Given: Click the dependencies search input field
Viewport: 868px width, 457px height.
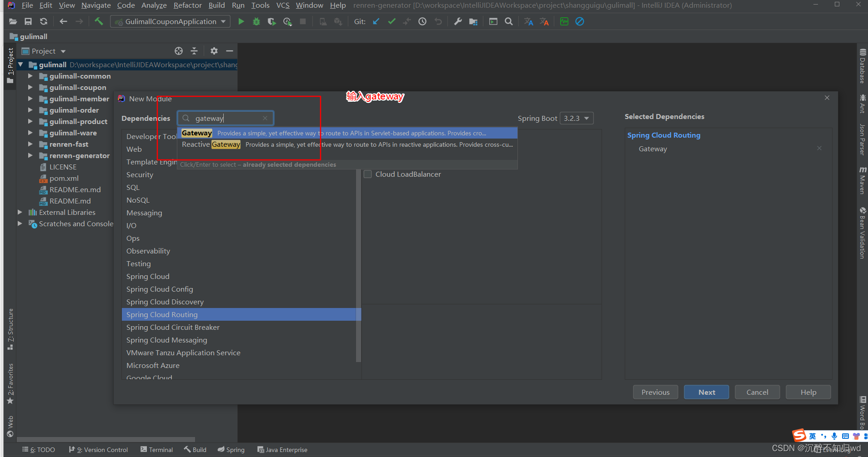Looking at the screenshot, I should pos(226,118).
